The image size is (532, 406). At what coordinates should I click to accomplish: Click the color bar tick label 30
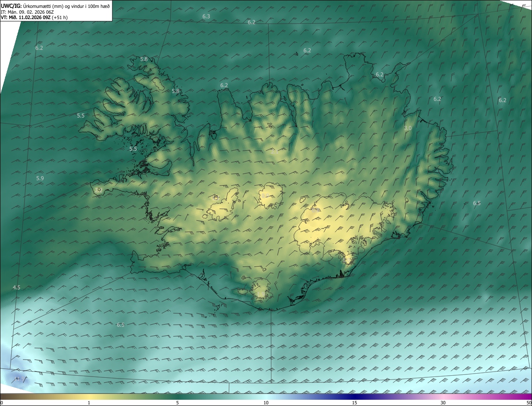pos(443,403)
